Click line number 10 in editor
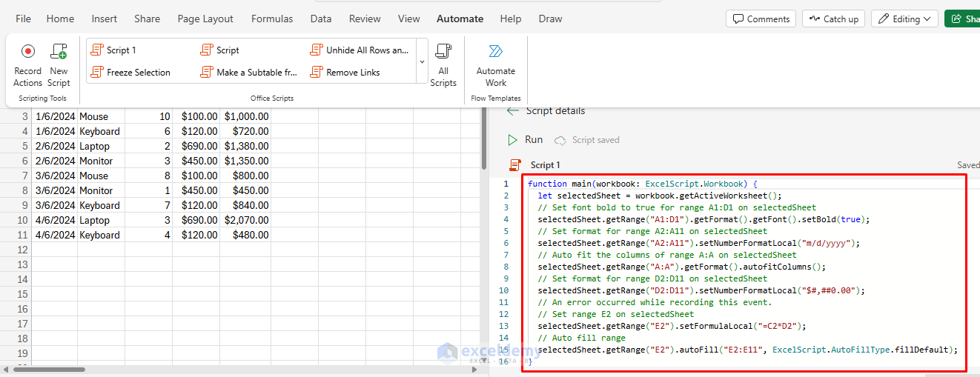 [x=504, y=290]
